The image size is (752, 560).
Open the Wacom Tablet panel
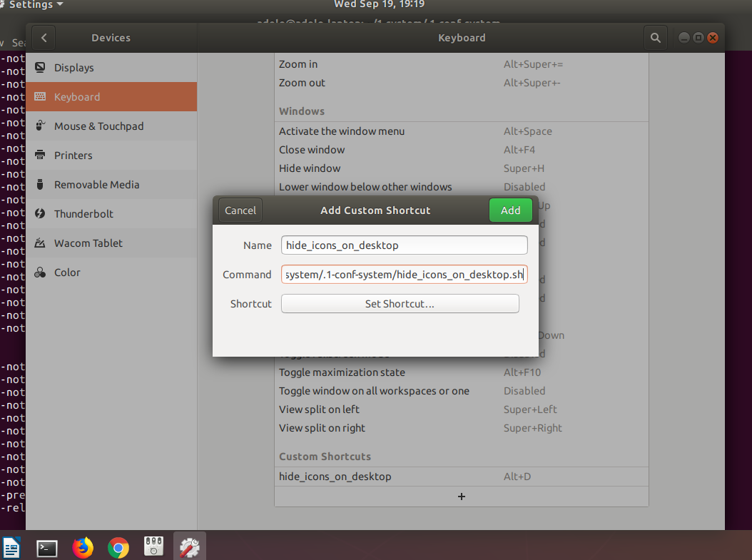[88, 243]
